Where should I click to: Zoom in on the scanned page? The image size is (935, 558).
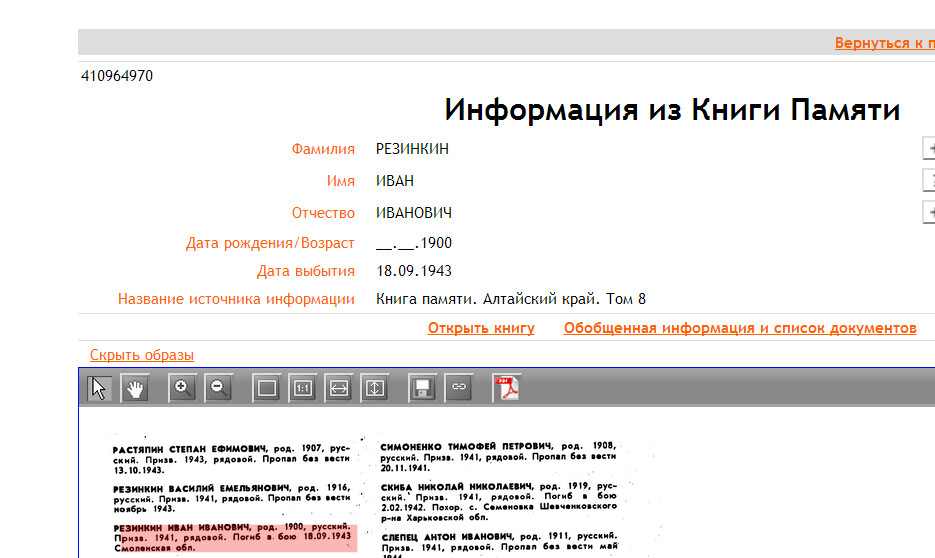tap(182, 388)
